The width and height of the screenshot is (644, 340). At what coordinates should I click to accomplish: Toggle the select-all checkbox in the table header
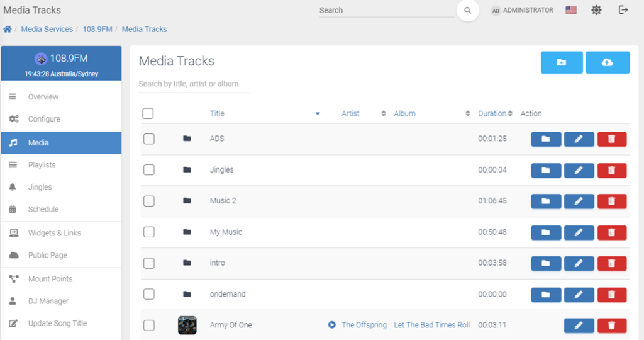(x=148, y=114)
